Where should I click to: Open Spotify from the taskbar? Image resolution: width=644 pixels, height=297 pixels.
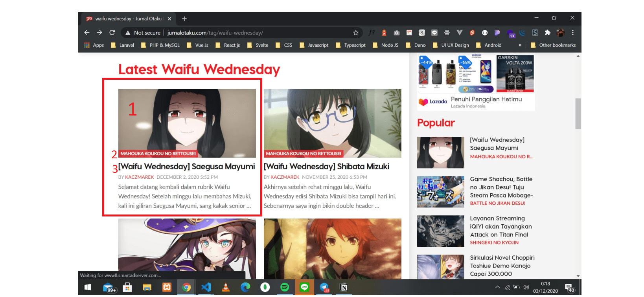pyautogui.click(x=285, y=288)
